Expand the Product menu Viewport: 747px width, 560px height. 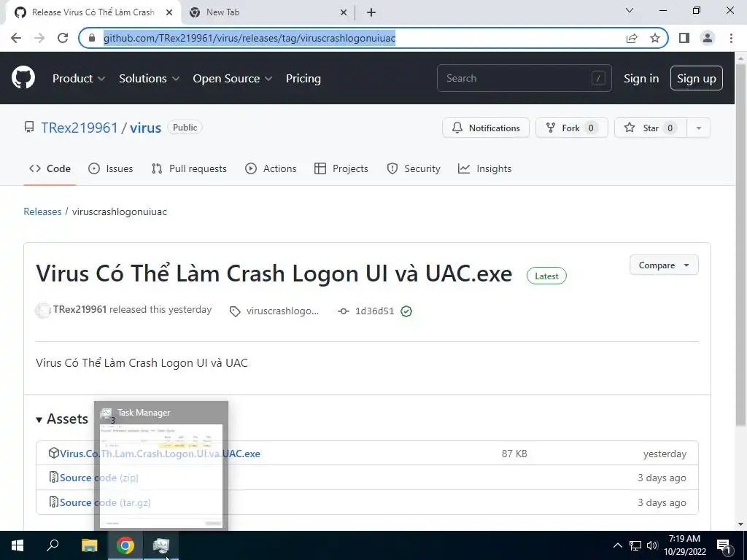pos(79,79)
